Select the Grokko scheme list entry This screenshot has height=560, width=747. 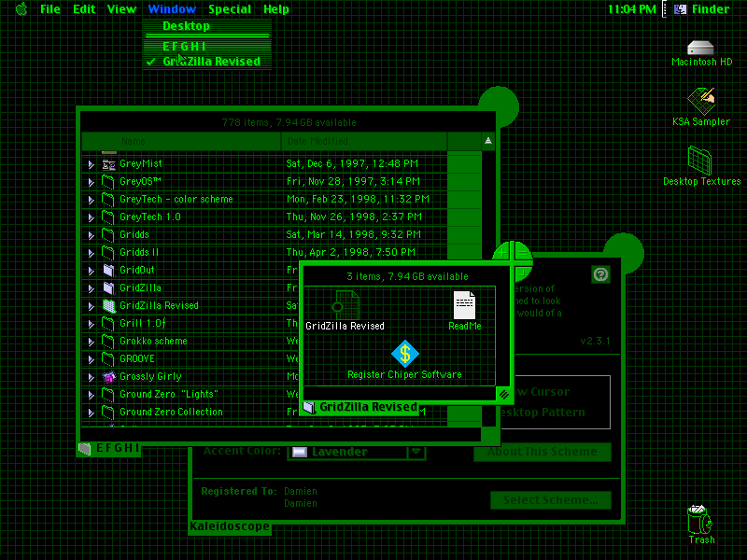coord(153,342)
